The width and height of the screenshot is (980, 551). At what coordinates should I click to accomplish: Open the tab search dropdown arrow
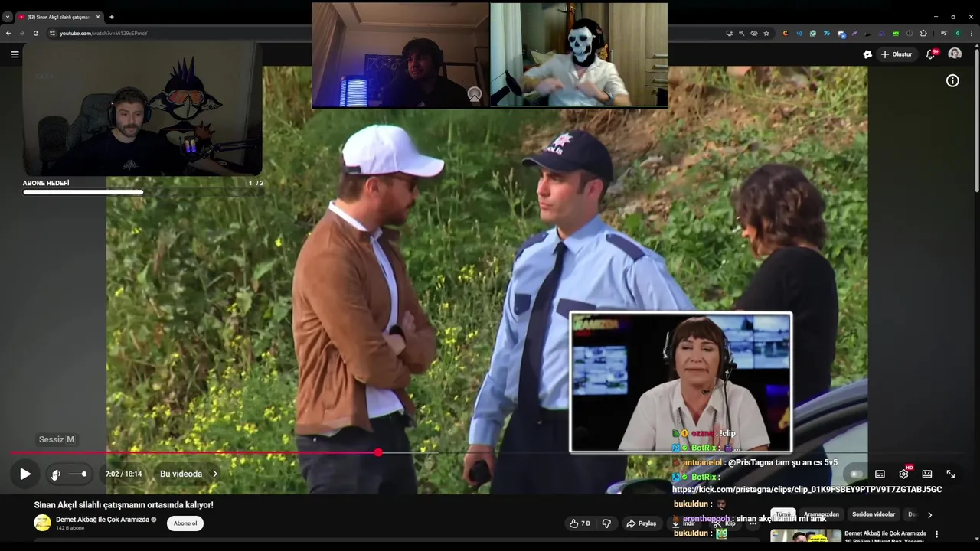7,16
